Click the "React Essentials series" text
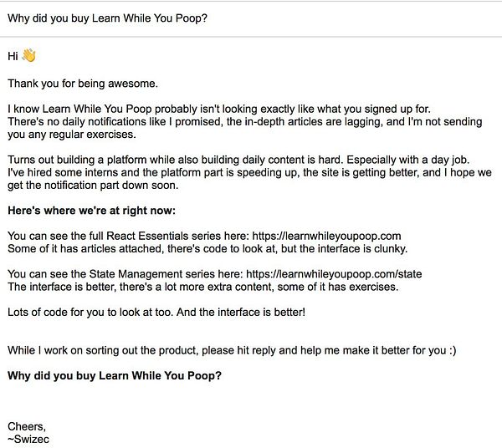 pos(136,237)
